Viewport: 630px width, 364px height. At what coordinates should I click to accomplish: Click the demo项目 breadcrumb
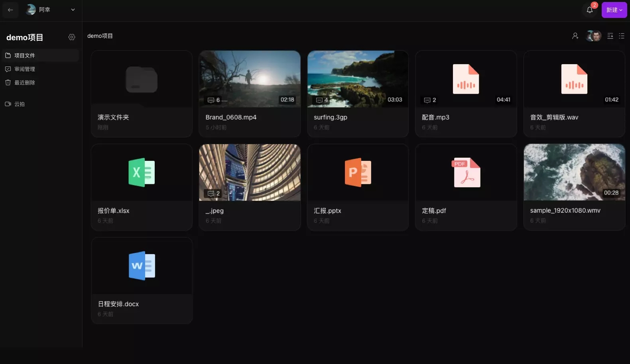(100, 36)
